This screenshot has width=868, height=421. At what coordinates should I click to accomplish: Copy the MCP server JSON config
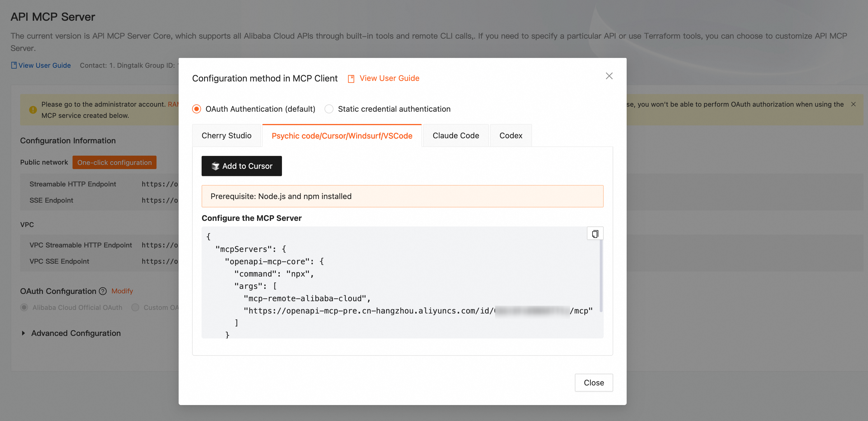click(x=595, y=233)
